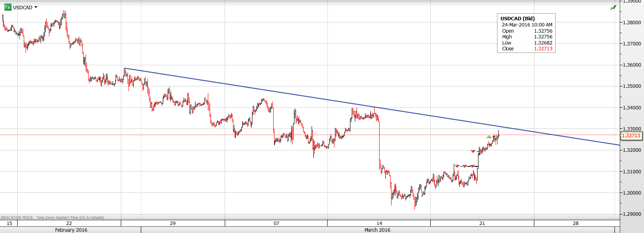Click the red Close value in data box
This screenshot has width=644, height=233.
point(543,49)
